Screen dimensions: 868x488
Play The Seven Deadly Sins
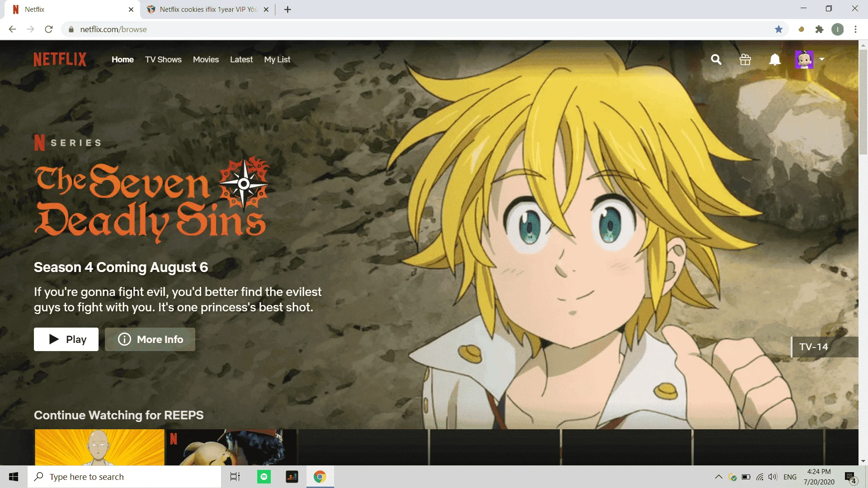66,339
